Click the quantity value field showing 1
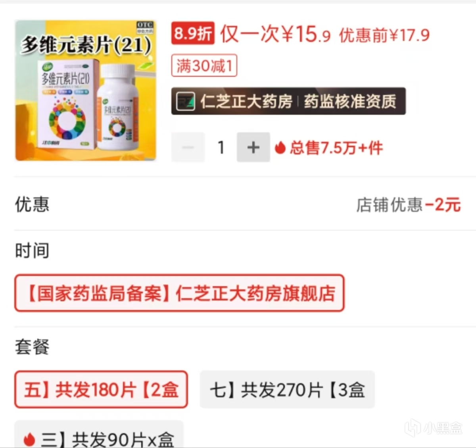This screenshot has height=448, width=476. click(x=221, y=147)
